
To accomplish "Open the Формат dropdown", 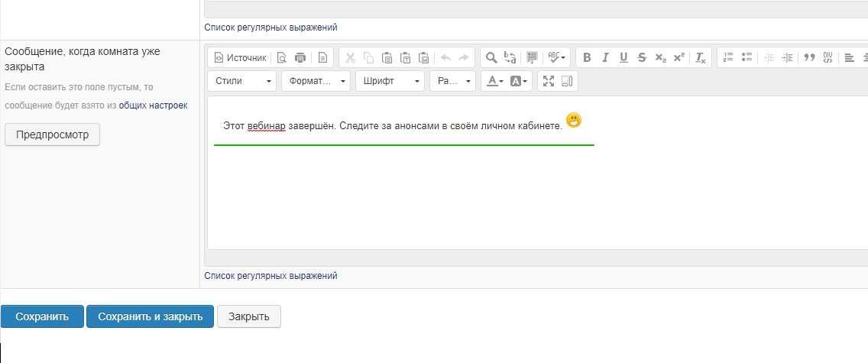I will point(315,81).
